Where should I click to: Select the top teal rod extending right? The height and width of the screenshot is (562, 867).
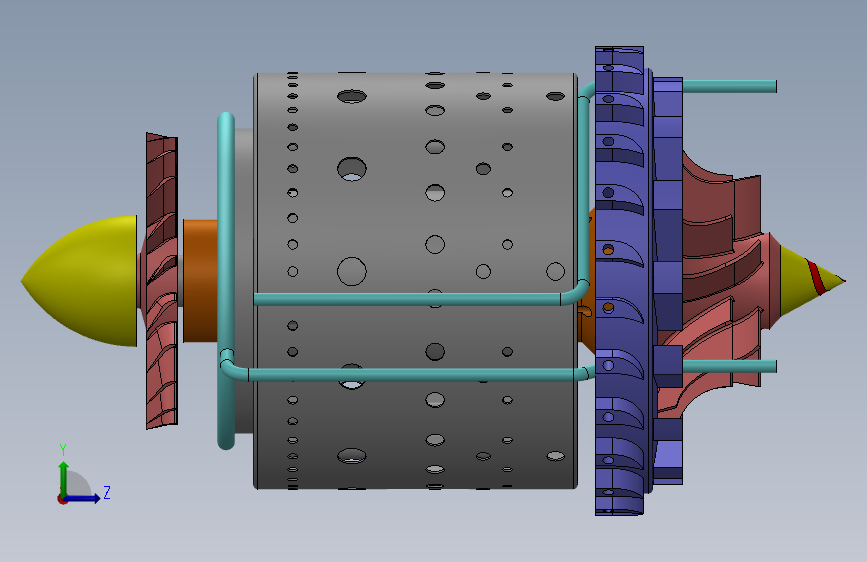tap(729, 86)
